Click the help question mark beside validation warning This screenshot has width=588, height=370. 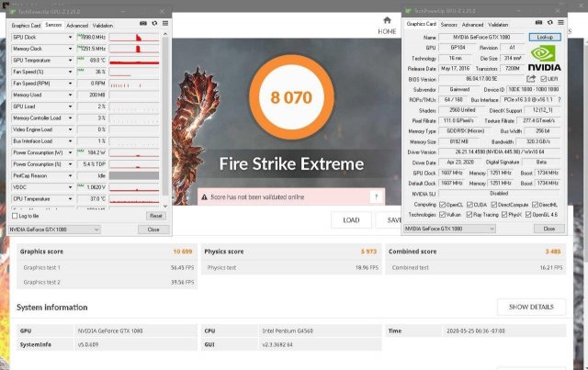pos(376,196)
